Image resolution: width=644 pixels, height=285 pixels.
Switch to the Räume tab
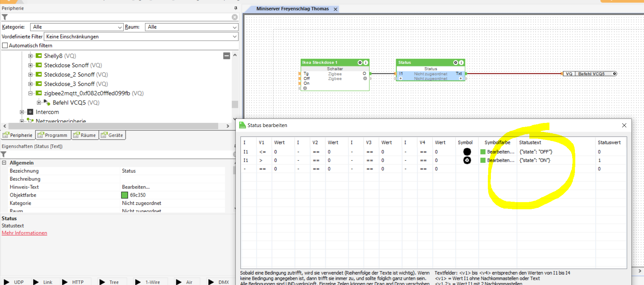pyautogui.click(x=85, y=135)
